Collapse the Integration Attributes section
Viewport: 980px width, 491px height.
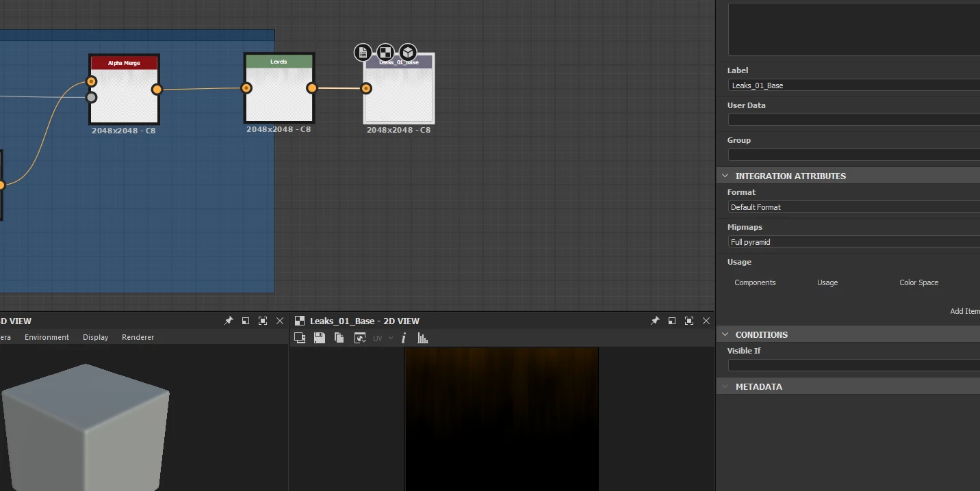coord(725,176)
